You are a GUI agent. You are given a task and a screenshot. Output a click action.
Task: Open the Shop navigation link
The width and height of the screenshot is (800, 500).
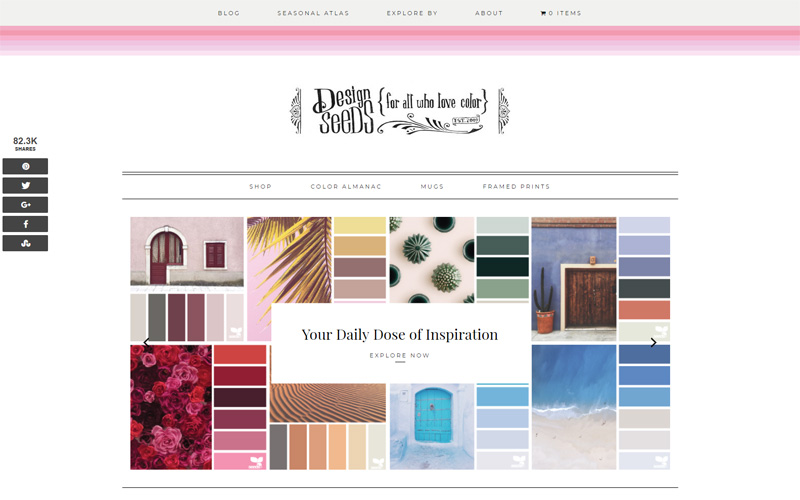(260, 187)
